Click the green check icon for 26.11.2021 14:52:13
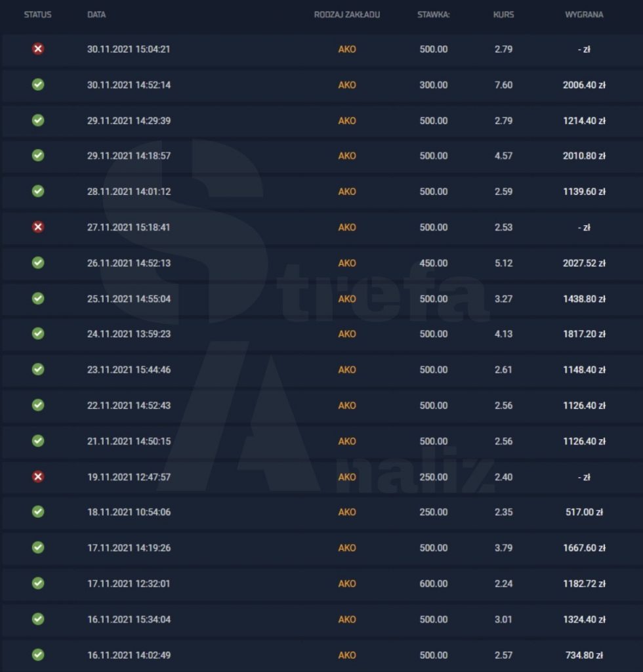The height and width of the screenshot is (672, 643). click(x=38, y=262)
